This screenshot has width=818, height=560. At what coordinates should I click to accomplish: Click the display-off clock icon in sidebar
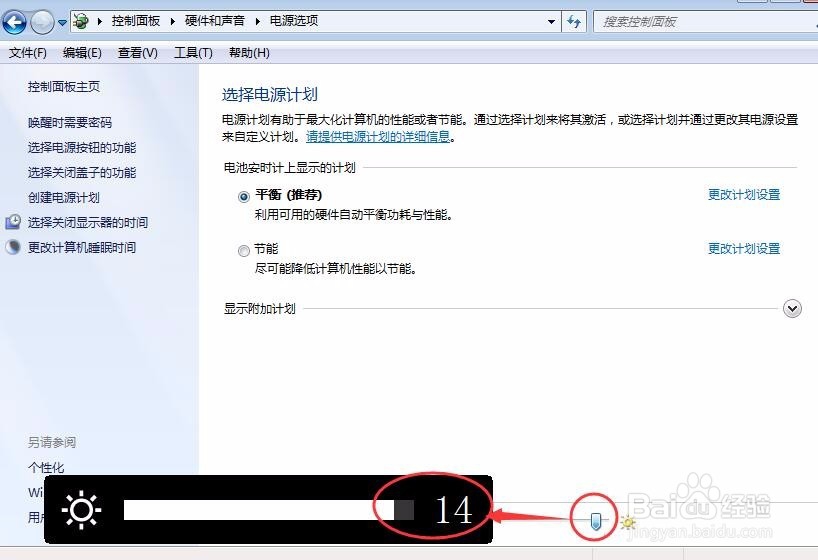point(13,222)
